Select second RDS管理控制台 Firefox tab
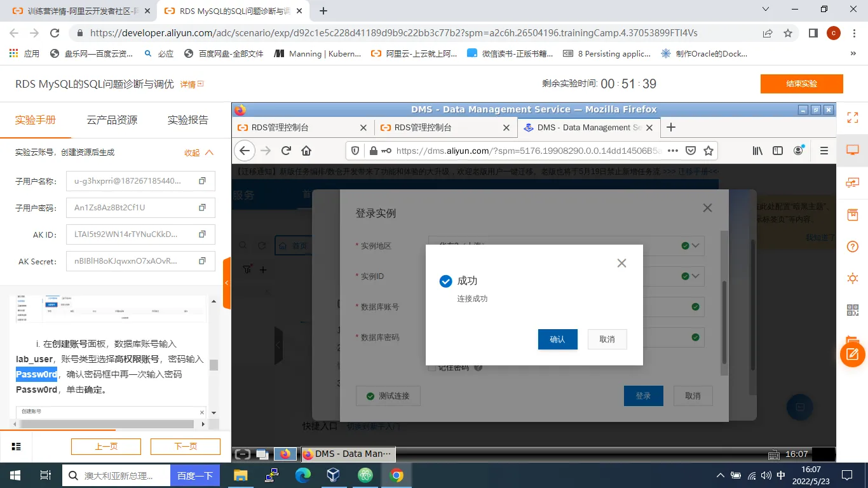Screen dimensions: 868x488 click(x=445, y=127)
